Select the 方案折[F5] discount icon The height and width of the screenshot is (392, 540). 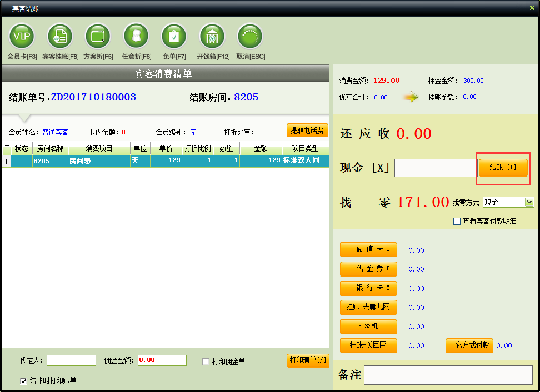(x=98, y=36)
